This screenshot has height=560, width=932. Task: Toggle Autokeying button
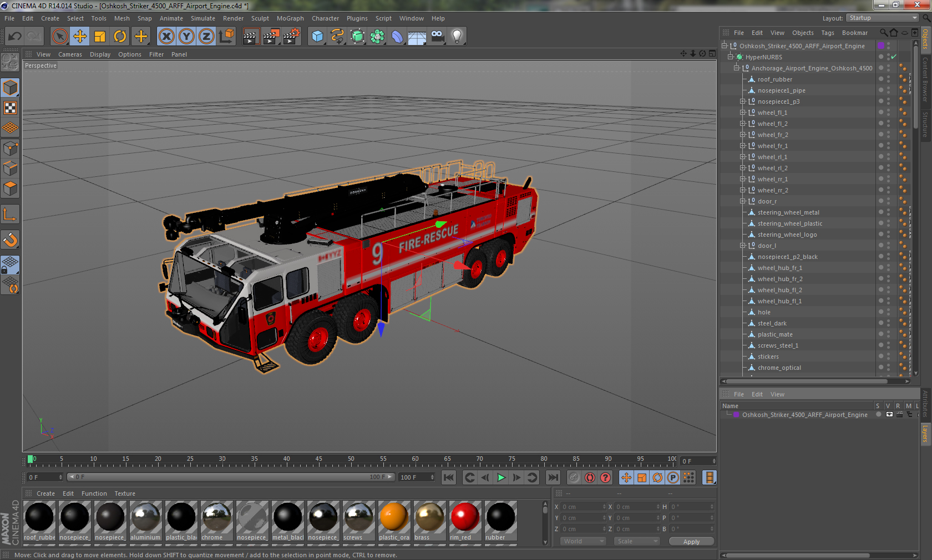coord(590,477)
